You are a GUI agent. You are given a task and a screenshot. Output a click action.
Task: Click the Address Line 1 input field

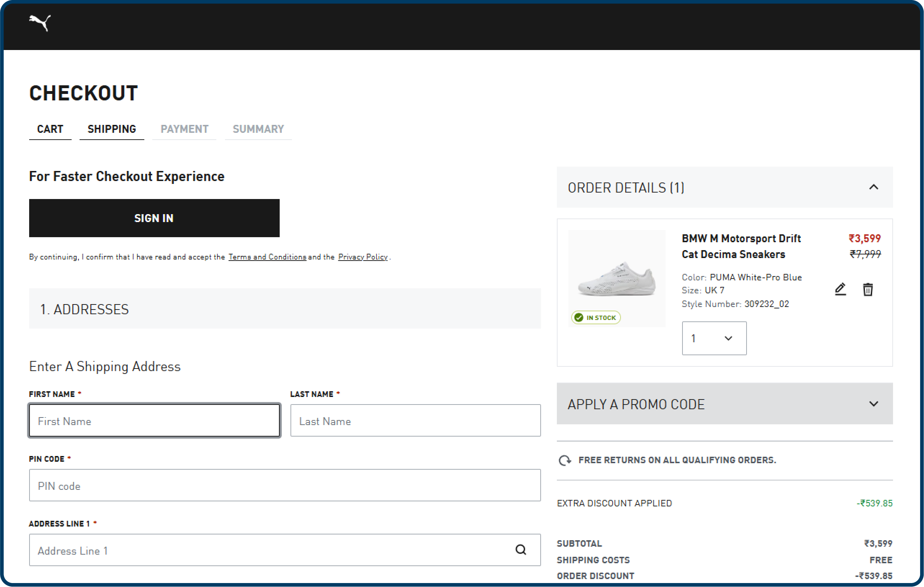click(269, 550)
